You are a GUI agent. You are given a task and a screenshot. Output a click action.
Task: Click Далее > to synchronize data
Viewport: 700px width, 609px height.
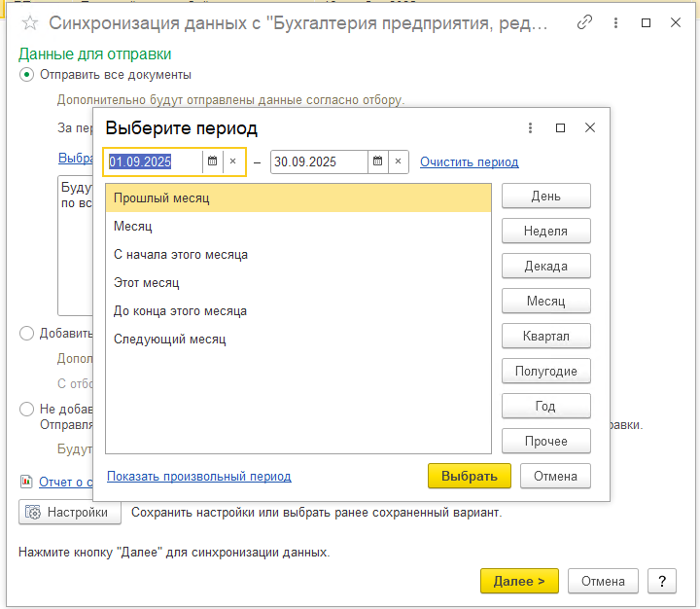coord(519,581)
